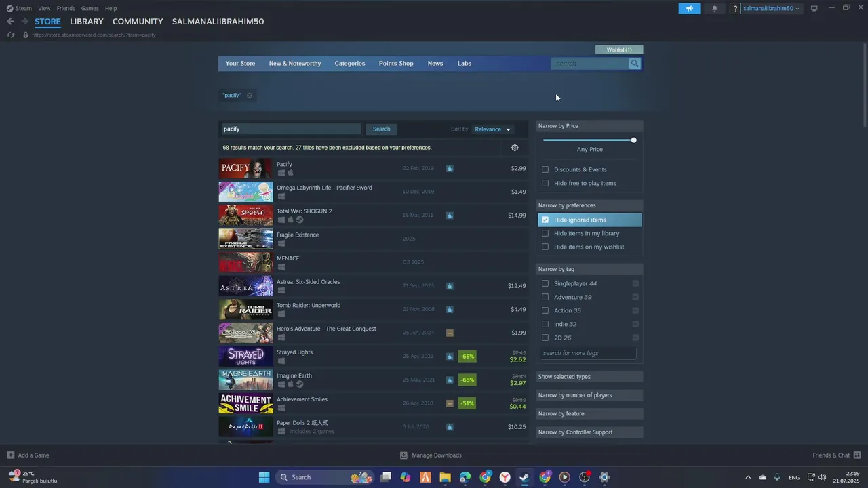Expand Narrow by number of players

point(589,395)
